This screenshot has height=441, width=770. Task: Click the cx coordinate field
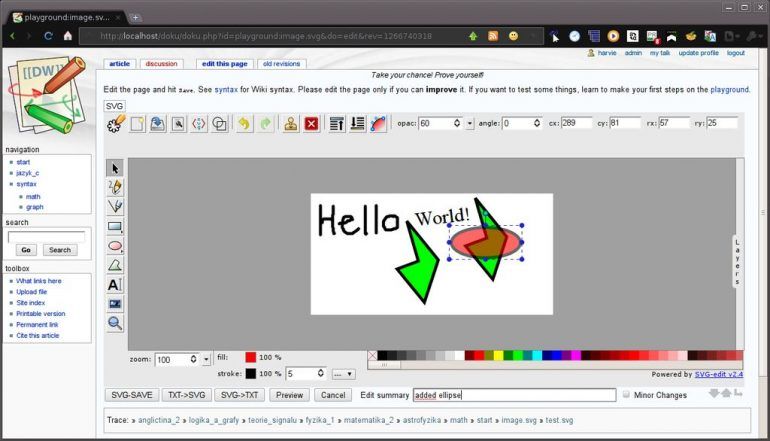pos(577,123)
